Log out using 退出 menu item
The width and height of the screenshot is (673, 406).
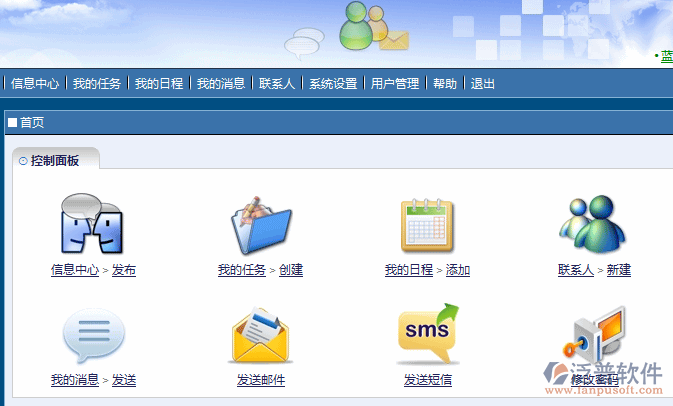[483, 84]
